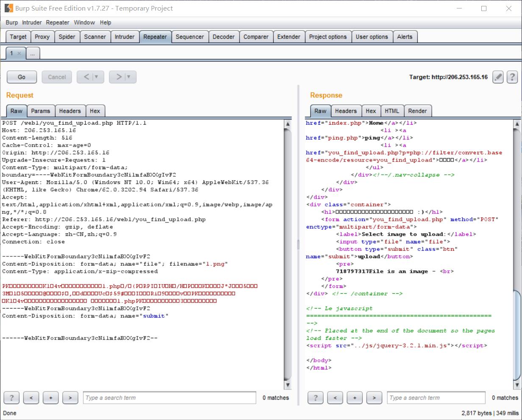Click response search plus options button
The image size is (522, 420).
[x=355, y=398]
